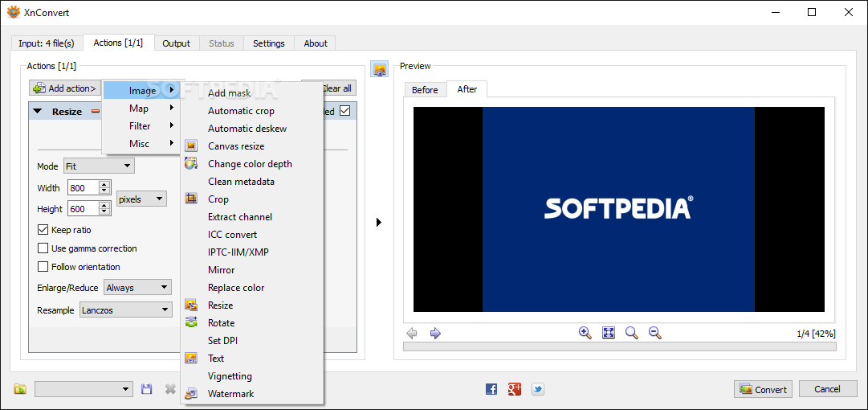This screenshot has width=868, height=410.
Task: Select the Image submenu entry
Action: tap(141, 90)
